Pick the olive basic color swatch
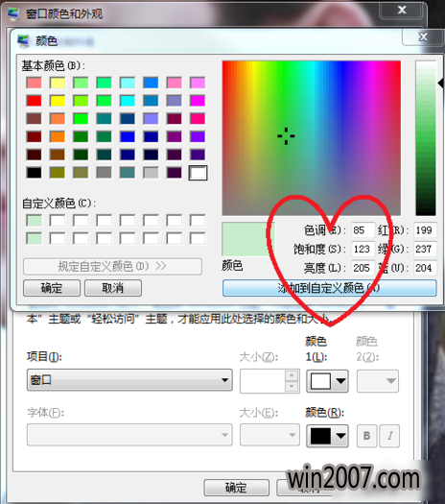 pos(58,173)
